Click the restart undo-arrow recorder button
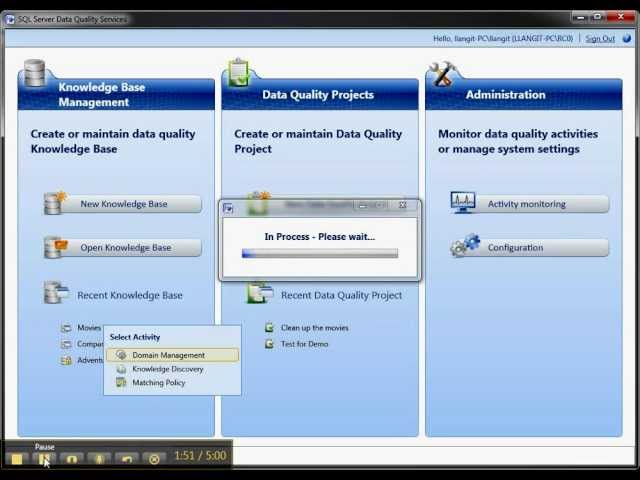The width and height of the screenshot is (640, 480). (127, 459)
